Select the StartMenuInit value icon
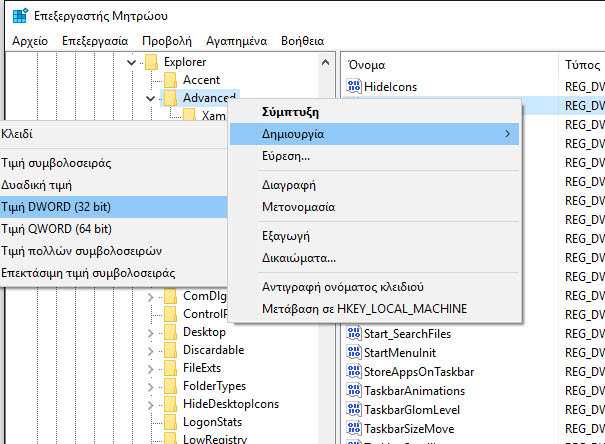 point(354,352)
